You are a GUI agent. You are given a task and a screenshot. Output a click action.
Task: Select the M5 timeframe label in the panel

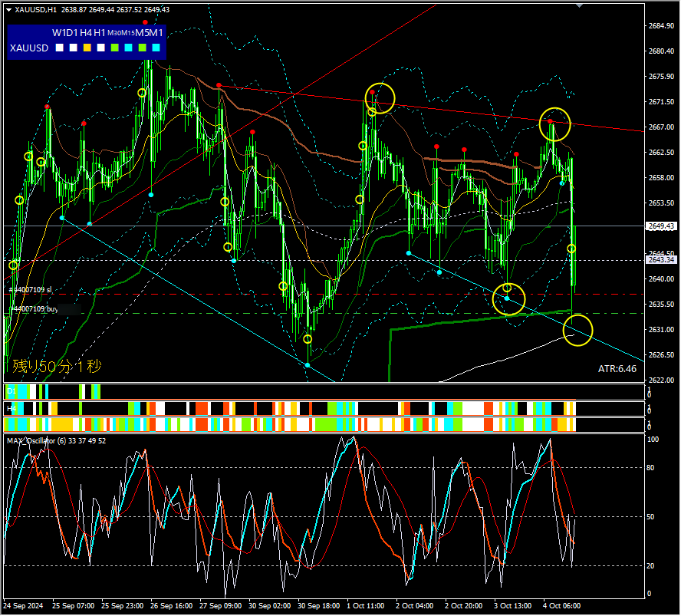coord(142,32)
